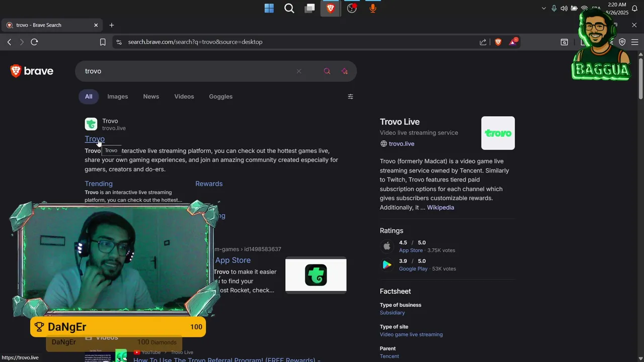The height and width of the screenshot is (362, 644).
Task: Open the Trending sublink
Action: click(99, 184)
